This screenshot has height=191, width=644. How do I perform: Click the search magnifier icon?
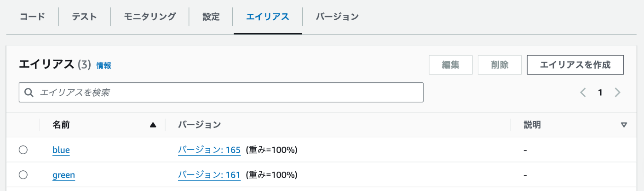pos(29,93)
